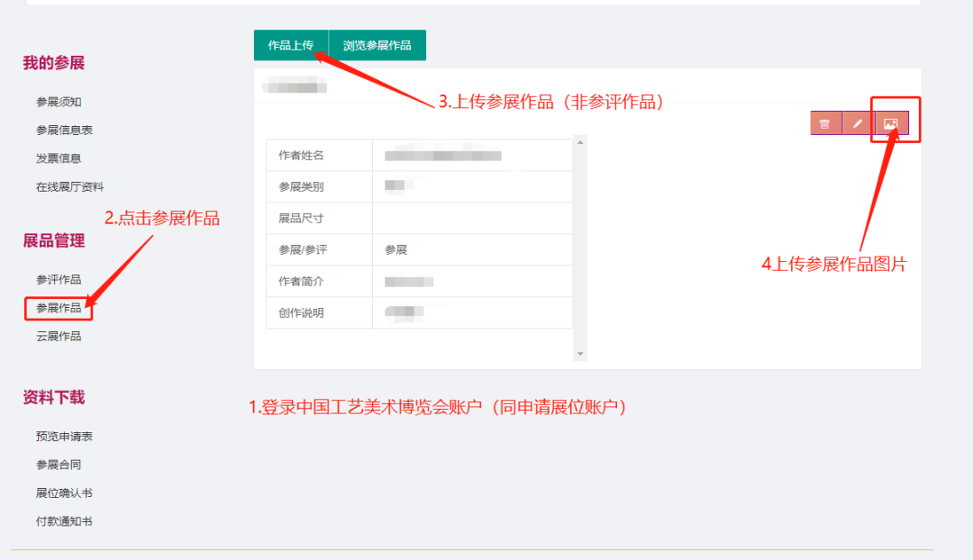Open the 参展须知 page
The height and width of the screenshot is (560, 973).
pos(58,102)
